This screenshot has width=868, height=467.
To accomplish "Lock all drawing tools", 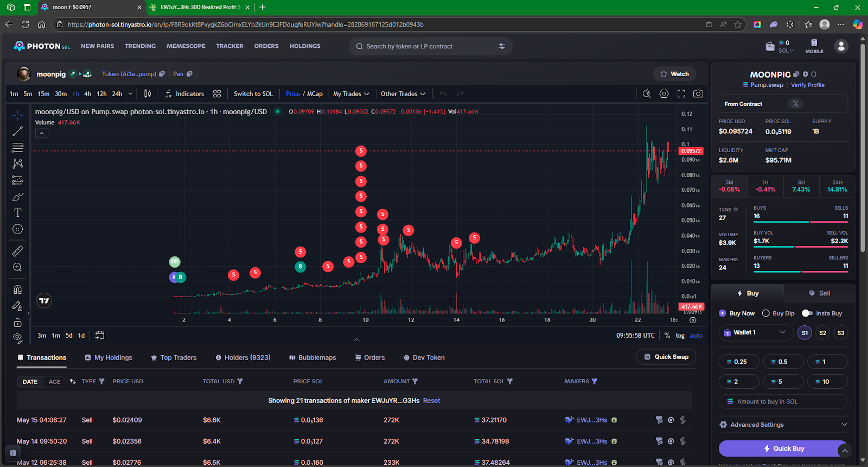I will (x=17, y=322).
